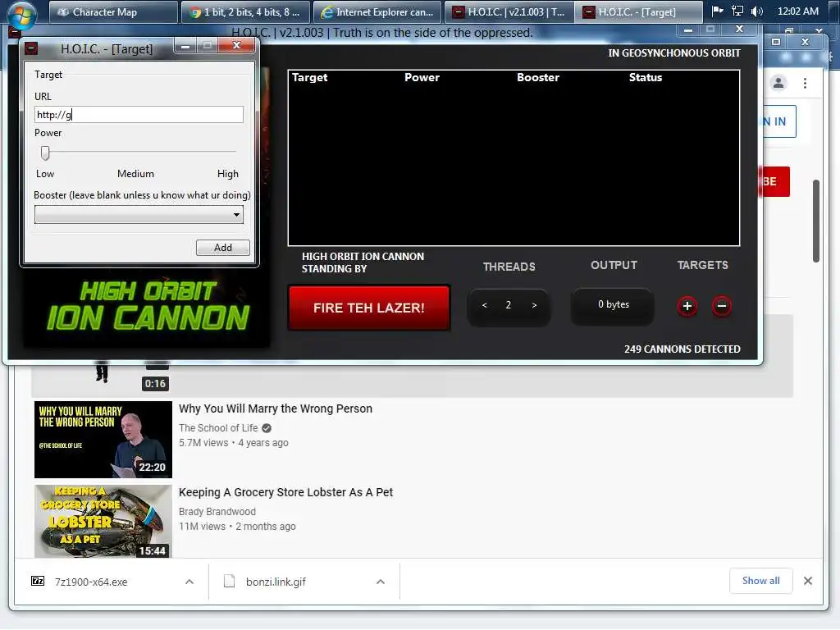The height and width of the screenshot is (630, 840).
Task: Open Internet Explorer taskbar item
Action: point(377,11)
